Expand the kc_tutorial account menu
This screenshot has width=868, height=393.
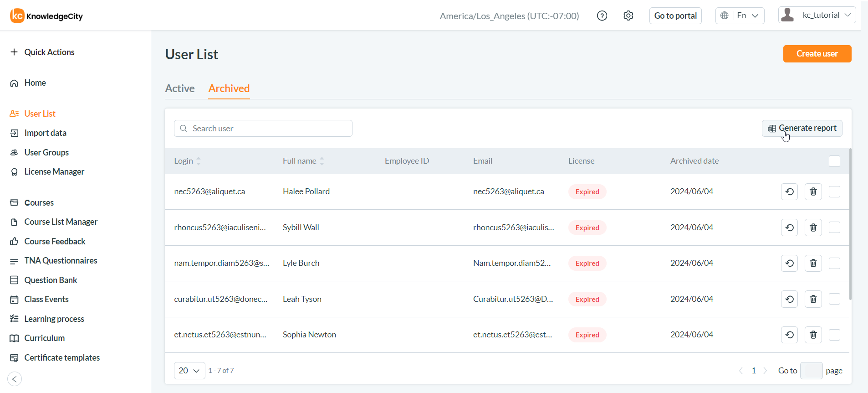[x=817, y=15]
